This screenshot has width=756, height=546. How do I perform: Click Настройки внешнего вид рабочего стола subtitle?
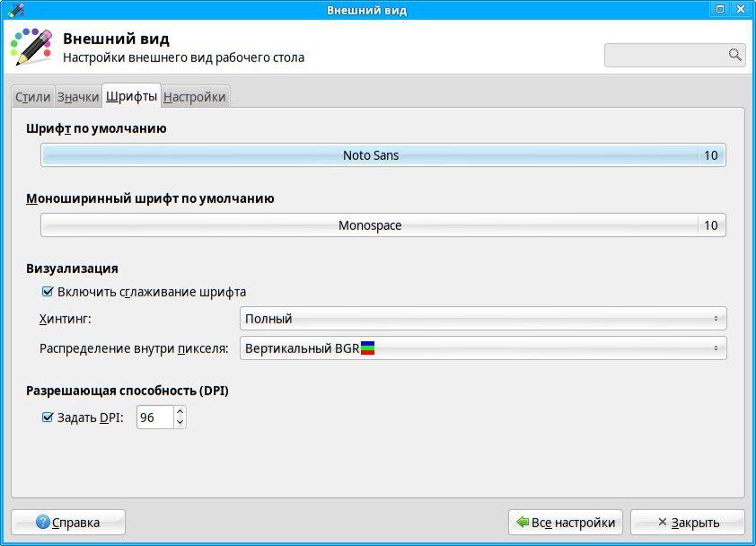[x=184, y=57]
